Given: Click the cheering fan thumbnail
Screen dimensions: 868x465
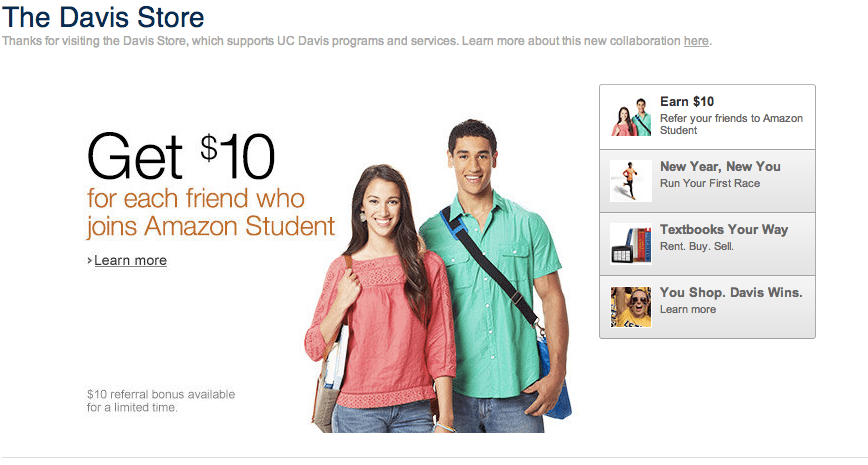Looking at the screenshot, I should pyautogui.click(x=631, y=307).
